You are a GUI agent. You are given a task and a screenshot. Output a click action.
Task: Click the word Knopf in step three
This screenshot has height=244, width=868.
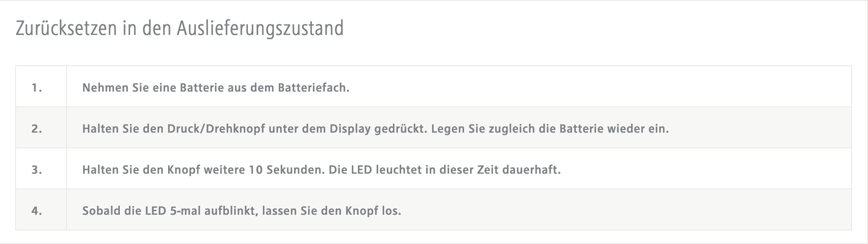[184, 170]
